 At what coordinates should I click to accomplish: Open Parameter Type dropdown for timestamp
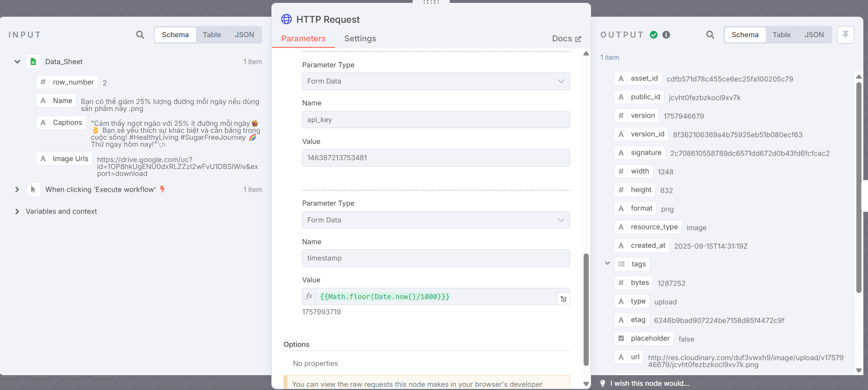click(x=436, y=220)
